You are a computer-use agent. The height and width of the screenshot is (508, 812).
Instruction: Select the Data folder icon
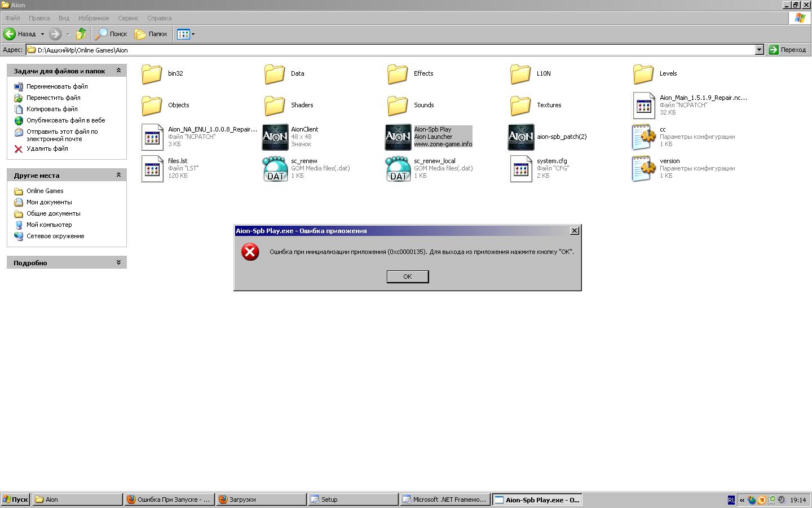click(x=275, y=73)
